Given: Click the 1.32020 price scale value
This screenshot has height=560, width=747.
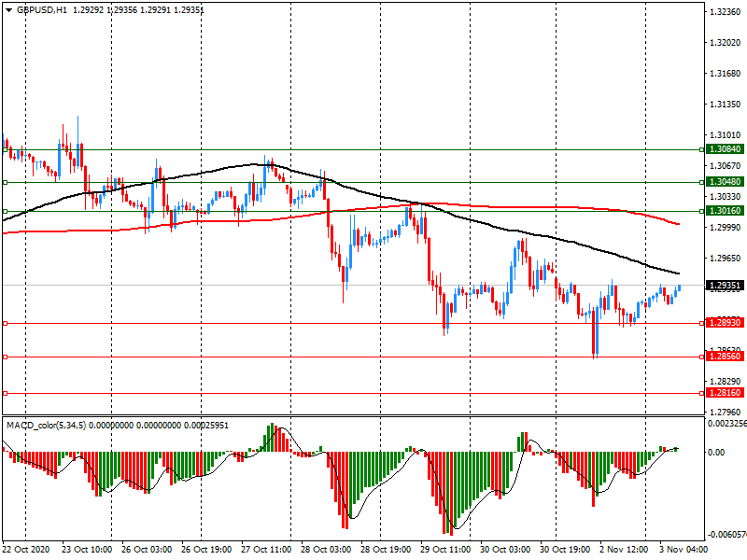Looking at the screenshot, I should [x=726, y=43].
